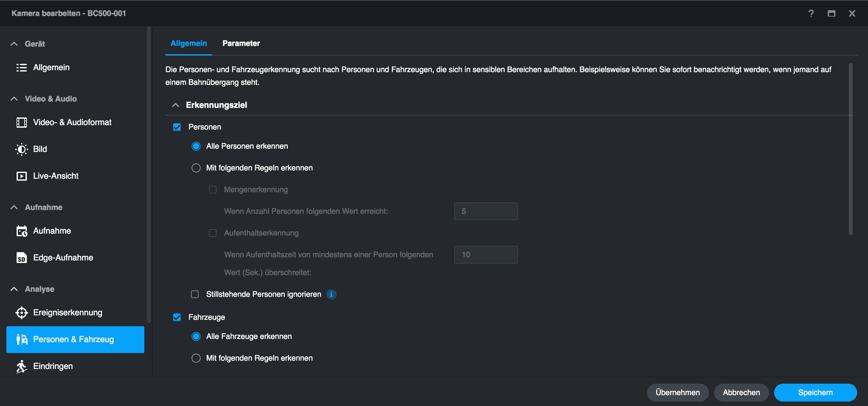Click the Übernehmen button
Screen dimensions: 868x406
[x=677, y=393]
